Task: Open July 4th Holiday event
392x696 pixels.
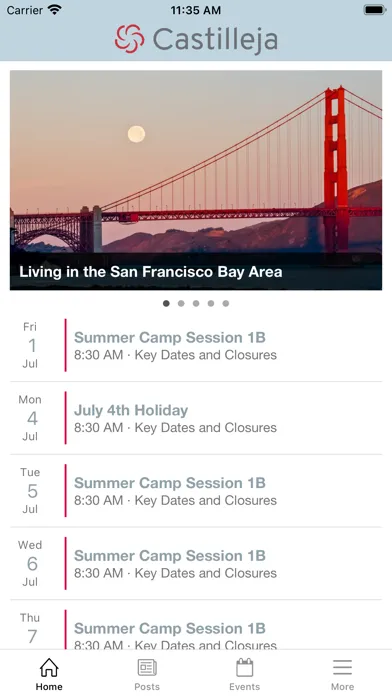Action: (x=196, y=418)
